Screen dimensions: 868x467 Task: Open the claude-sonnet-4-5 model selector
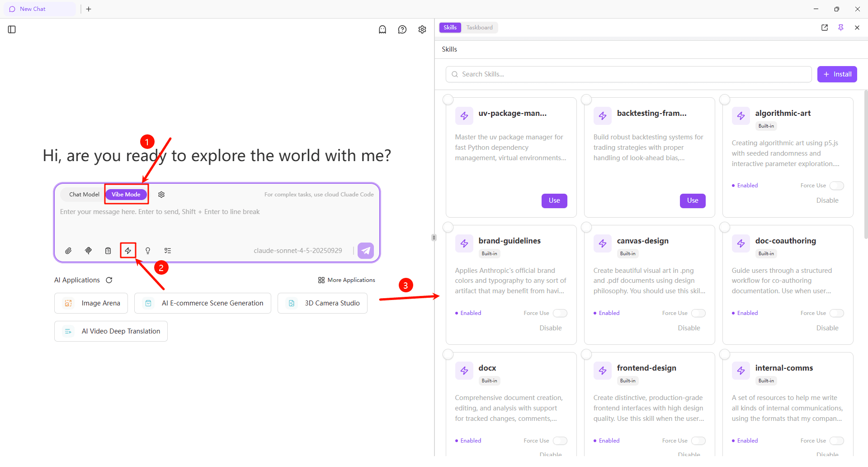297,251
